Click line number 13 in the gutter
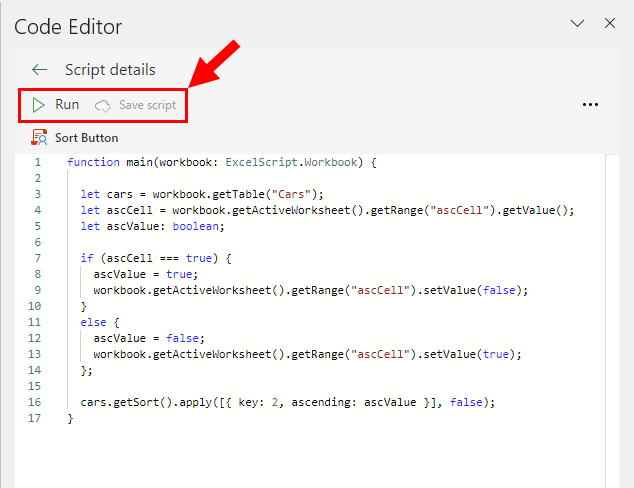 (35, 354)
